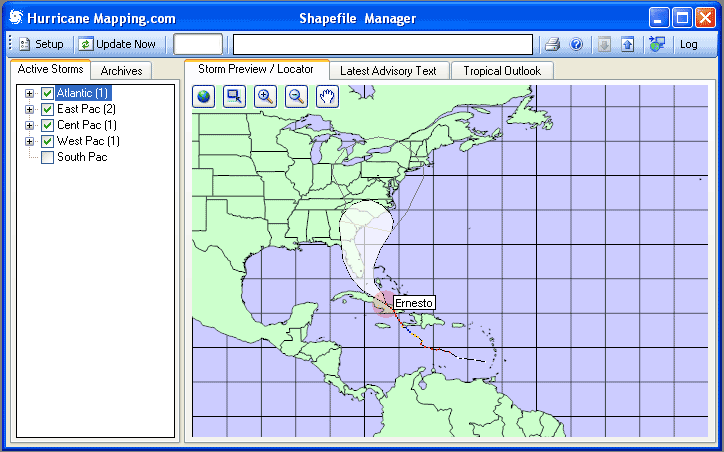Open the Log from the toolbar
Screen dimensions: 724x452
tap(688, 44)
